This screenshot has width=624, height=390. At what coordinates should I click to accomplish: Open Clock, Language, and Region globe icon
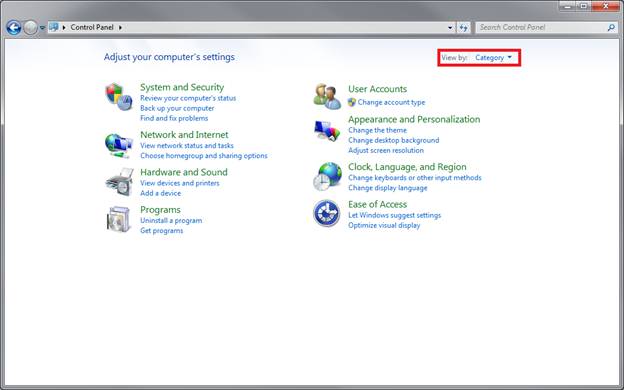point(327,176)
